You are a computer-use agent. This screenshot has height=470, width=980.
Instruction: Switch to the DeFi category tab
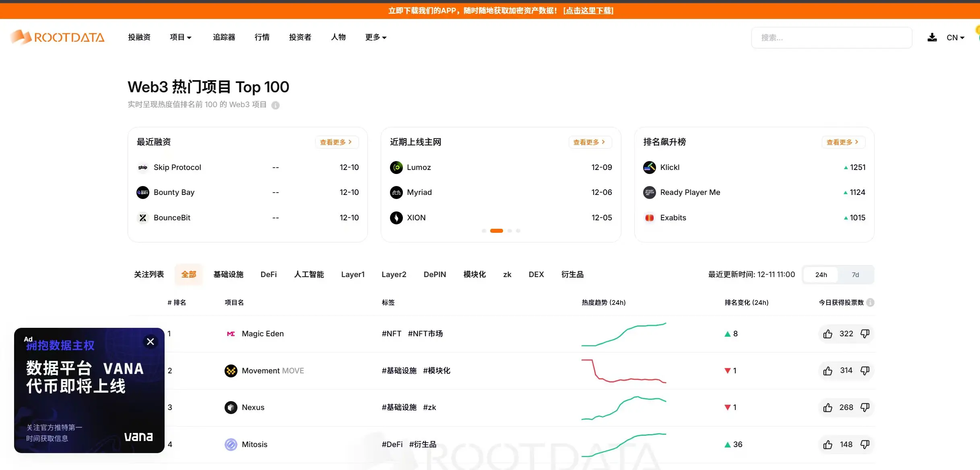tap(268, 274)
